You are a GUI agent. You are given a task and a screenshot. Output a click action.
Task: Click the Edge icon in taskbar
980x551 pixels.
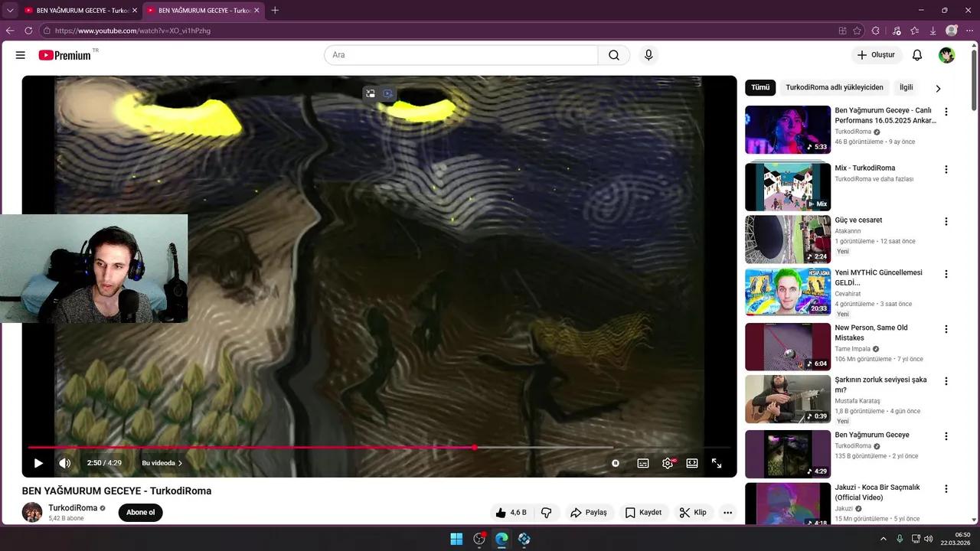click(x=501, y=539)
